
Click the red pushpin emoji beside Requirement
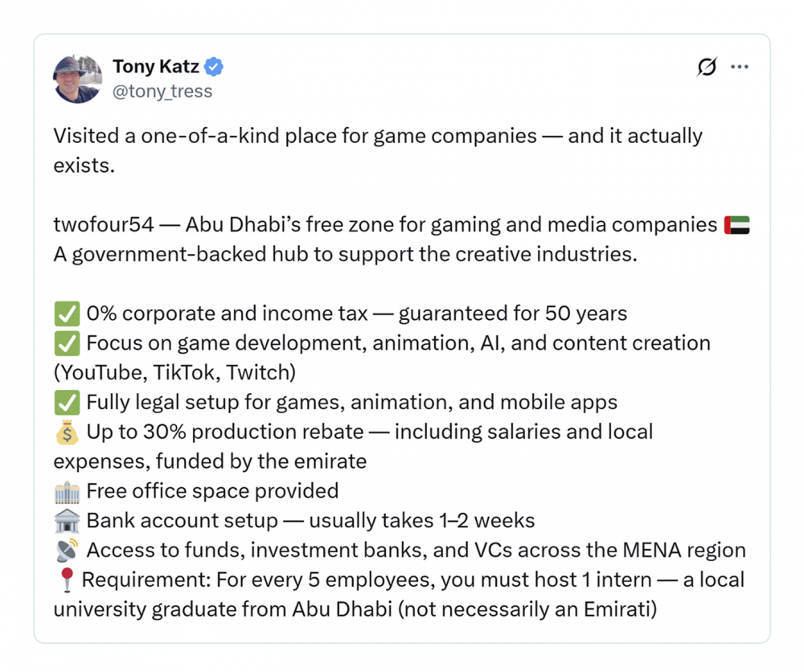click(x=67, y=580)
